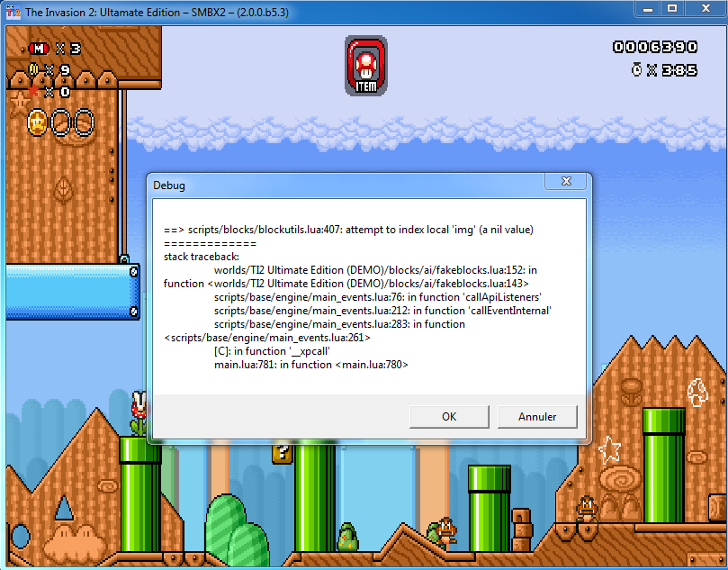Click the collected star coin indicator
This screenshot has height=570, width=728.
click(37, 122)
